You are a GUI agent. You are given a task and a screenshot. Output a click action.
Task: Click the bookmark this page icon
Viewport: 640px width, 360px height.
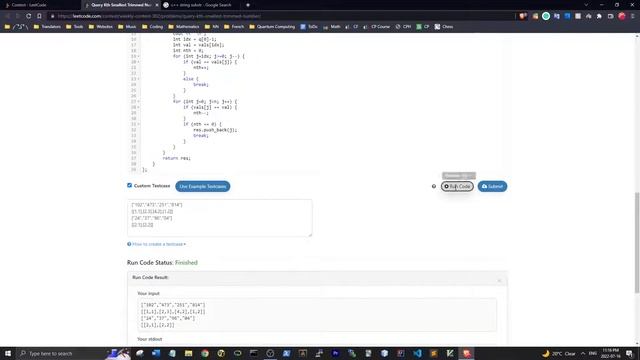pyautogui.click(x=39, y=16)
